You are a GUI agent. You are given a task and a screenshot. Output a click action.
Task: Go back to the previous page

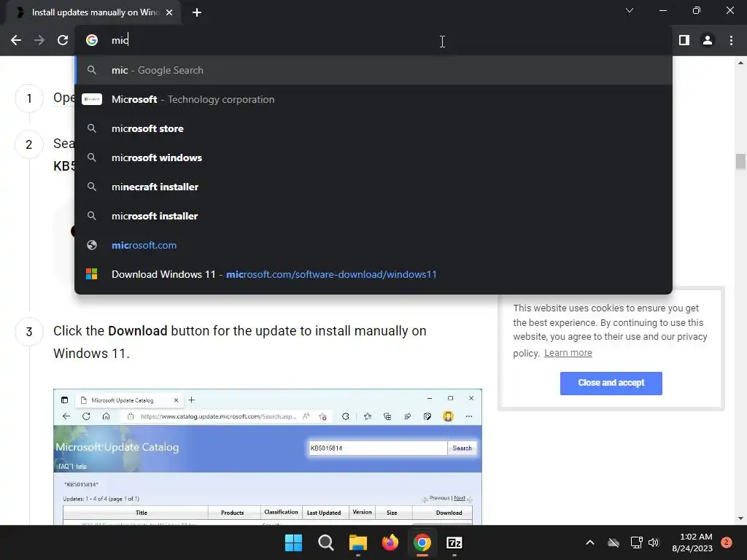(x=16, y=40)
